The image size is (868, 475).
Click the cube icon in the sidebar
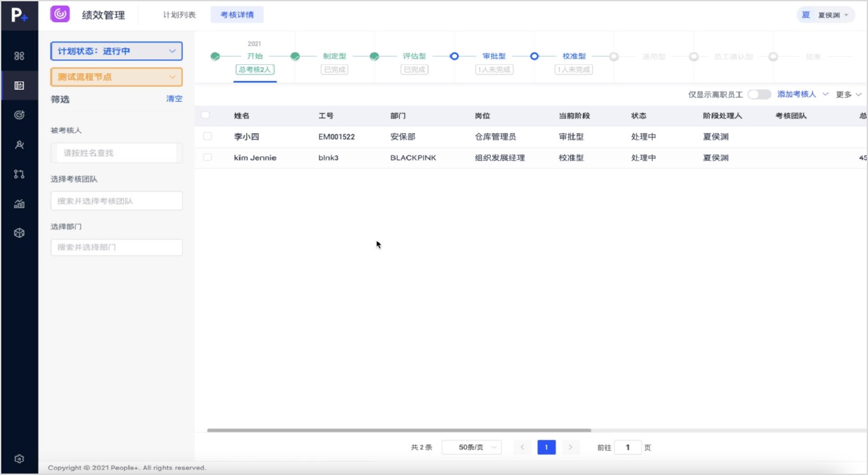(19, 233)
